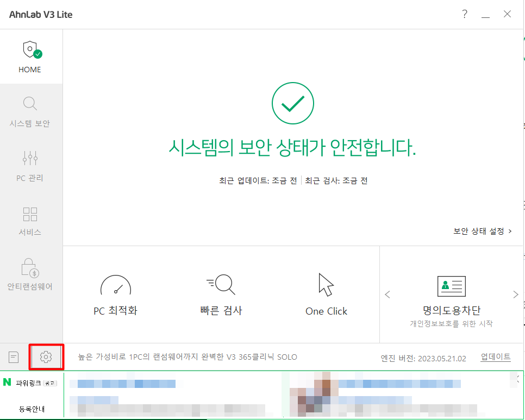Image resolution: width=525 pixels, height=420 pixels.
Task: Click the 업데이트 update link
Action: pyautogui.click(x=496, y=357)
